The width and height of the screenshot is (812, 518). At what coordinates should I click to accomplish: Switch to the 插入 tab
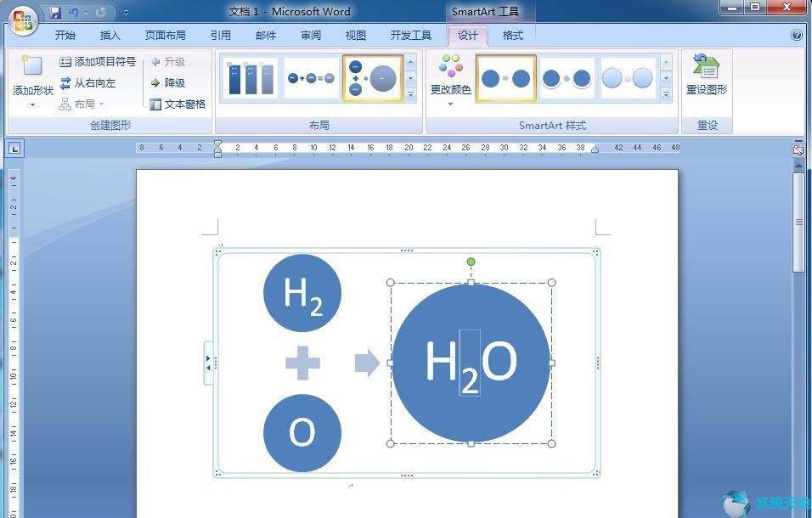pyautogui.click(x=110, y=35)
